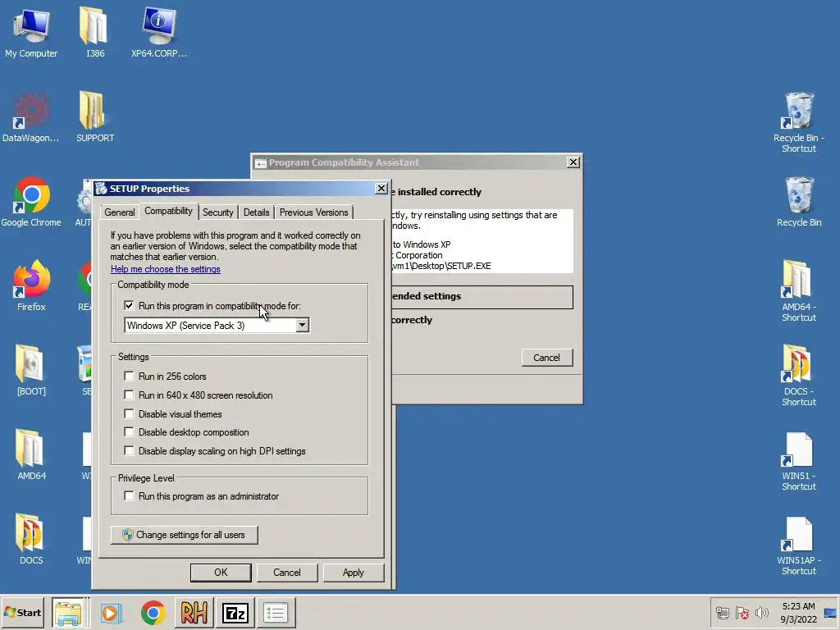
Task: Click Cancel in Program Compatibility Assistant
Action: (x=546, y=358)
